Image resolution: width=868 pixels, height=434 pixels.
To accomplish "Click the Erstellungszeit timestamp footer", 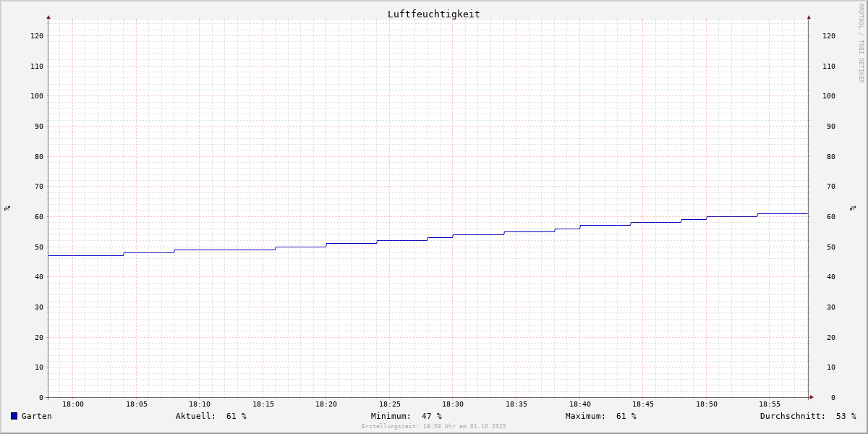I will tap(434, 427).
